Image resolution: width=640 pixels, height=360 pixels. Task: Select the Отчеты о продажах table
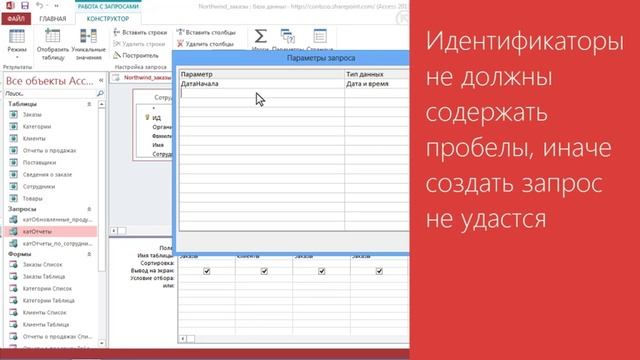51,151
